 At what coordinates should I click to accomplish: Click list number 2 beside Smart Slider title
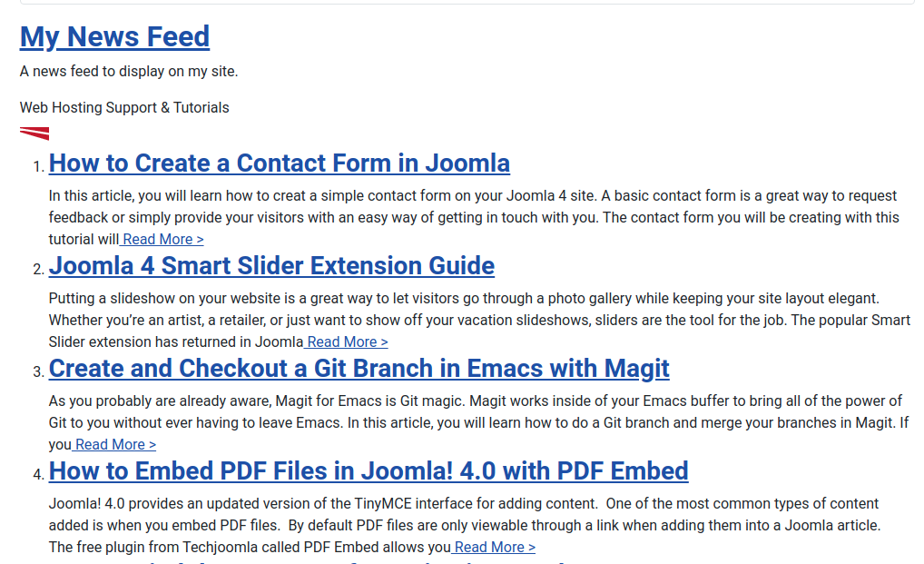pos(37,270)
